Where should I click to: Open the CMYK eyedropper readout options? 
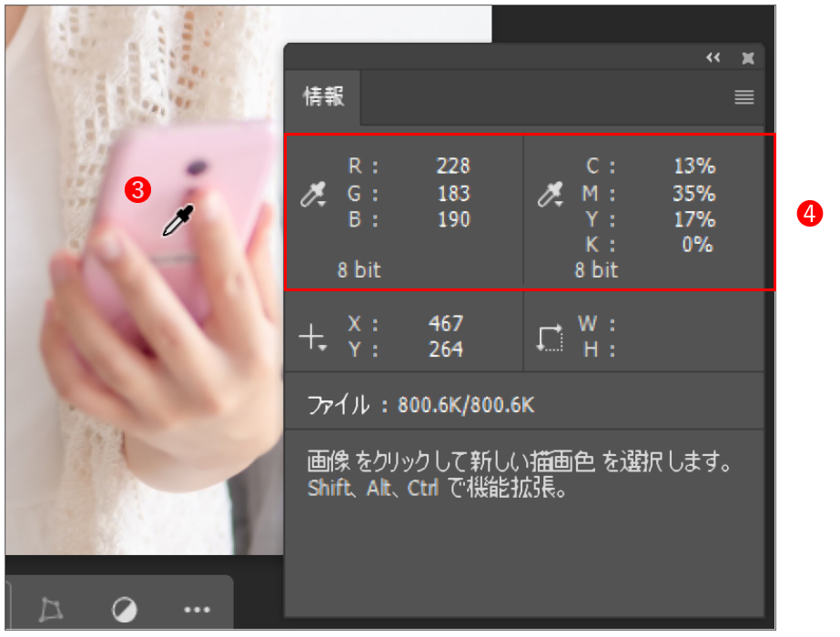(551, 195)
